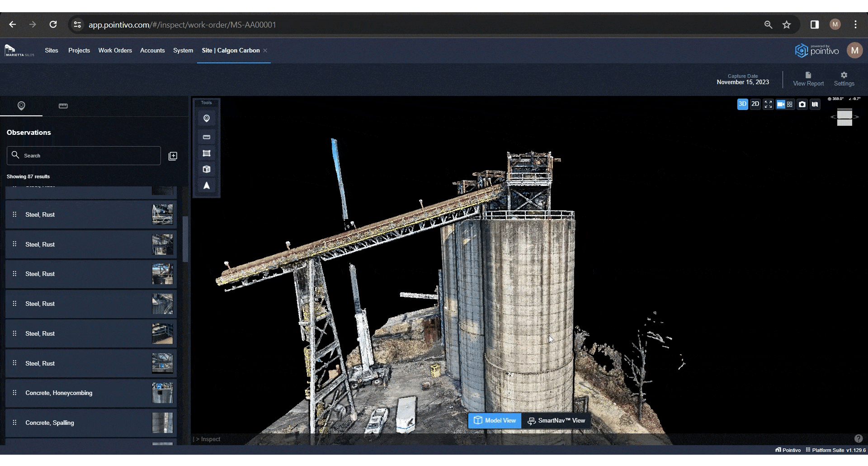
Task: Switch to the measurements ruler tab
Action: [x=63, y=106]
